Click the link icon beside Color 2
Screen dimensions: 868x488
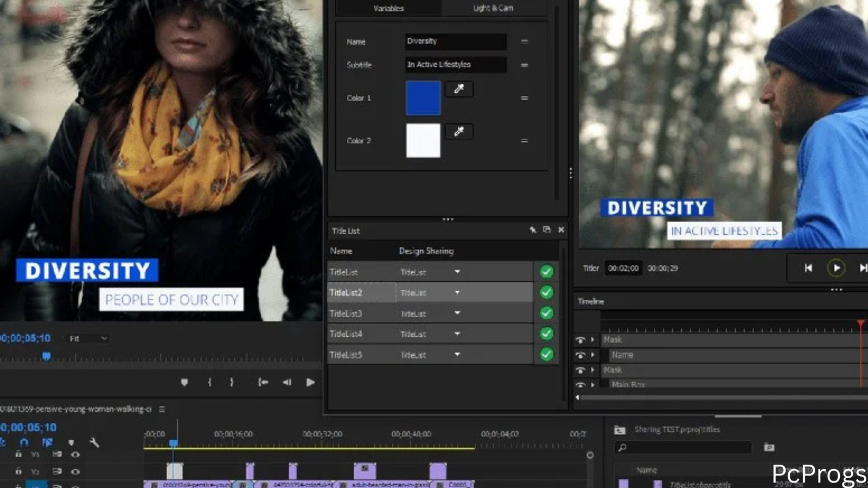(524, 141)
